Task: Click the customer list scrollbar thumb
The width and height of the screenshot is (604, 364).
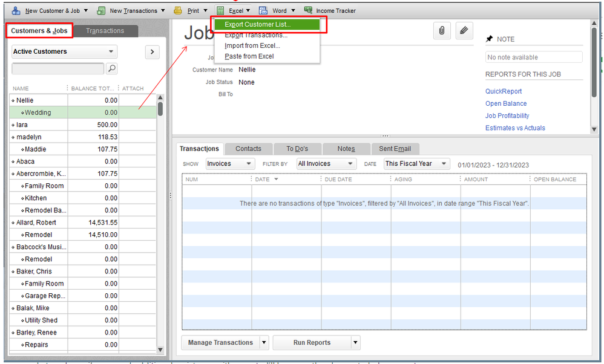Action: (x=160, y=108)
